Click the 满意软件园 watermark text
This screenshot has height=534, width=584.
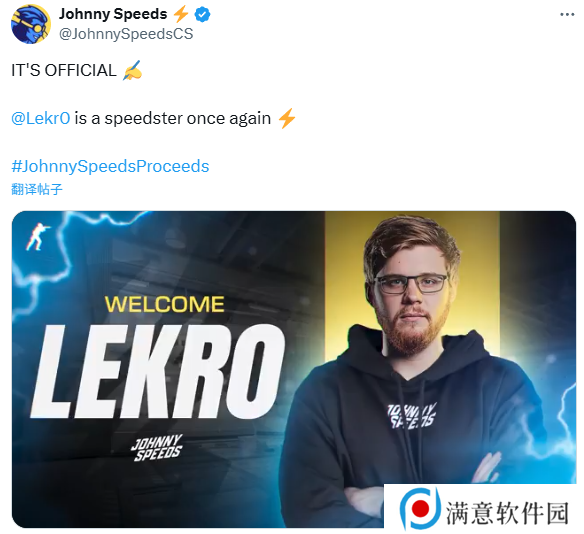pyautogui.click(x=507, y=513)
